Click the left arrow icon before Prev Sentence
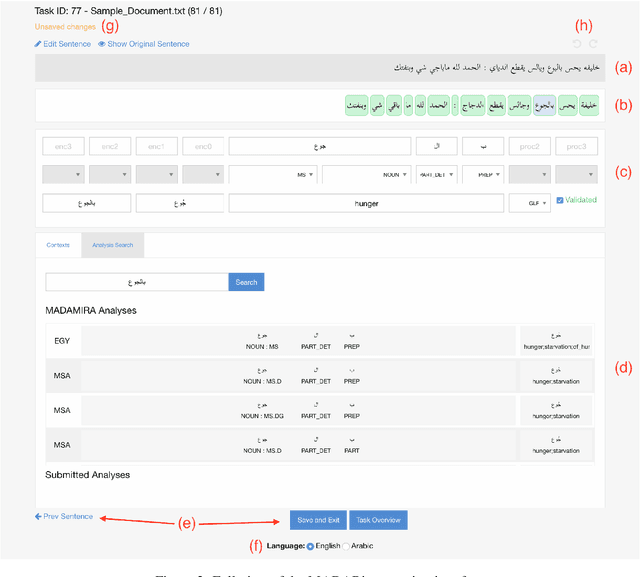 (38, 516)
